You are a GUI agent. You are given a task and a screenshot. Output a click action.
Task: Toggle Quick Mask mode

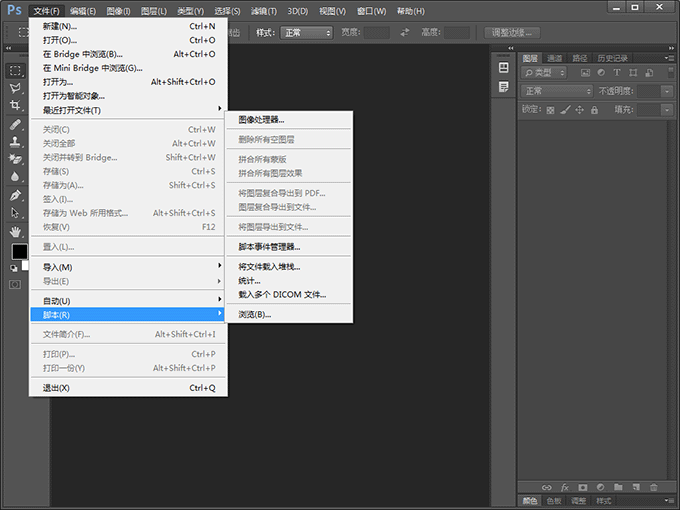click(x=15, y=284)
